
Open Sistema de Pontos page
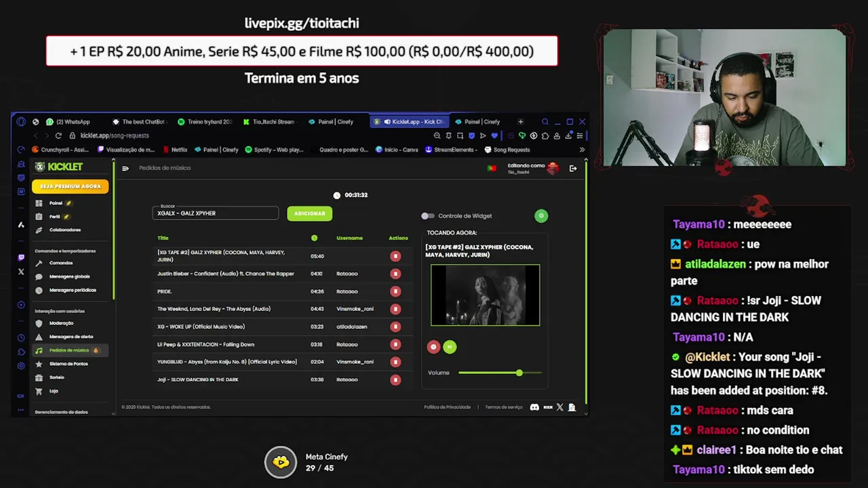point(68,364)
